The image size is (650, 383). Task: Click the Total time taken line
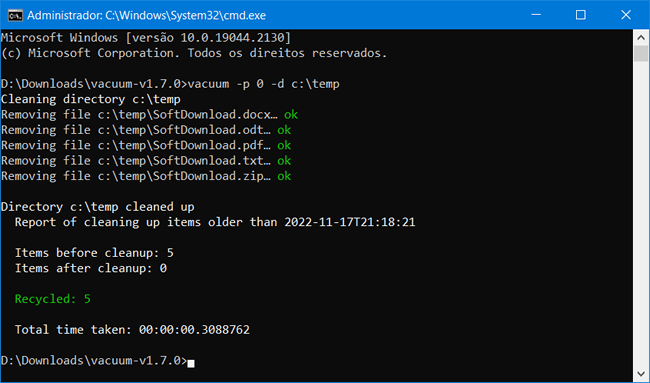click(x=132, y=330)
